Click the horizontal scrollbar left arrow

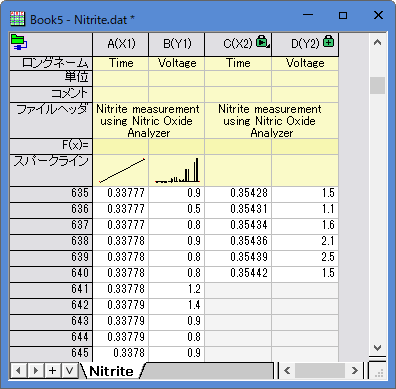(287, 370)
